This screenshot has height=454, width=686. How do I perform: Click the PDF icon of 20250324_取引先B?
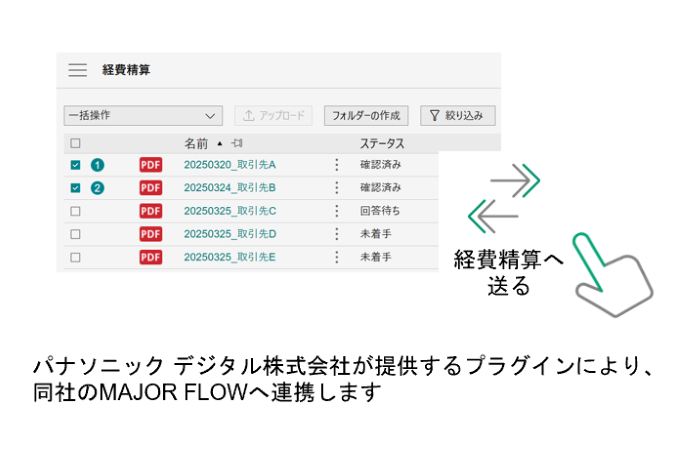pyautogui.click(x=150, y=188)
